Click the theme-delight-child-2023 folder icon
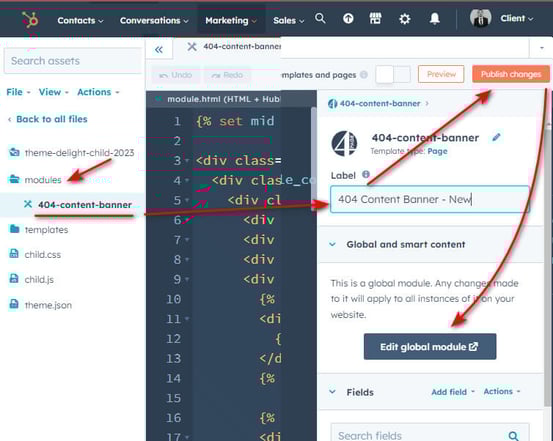Viewport: 553px width, 441px height. (x=14, y=152)
